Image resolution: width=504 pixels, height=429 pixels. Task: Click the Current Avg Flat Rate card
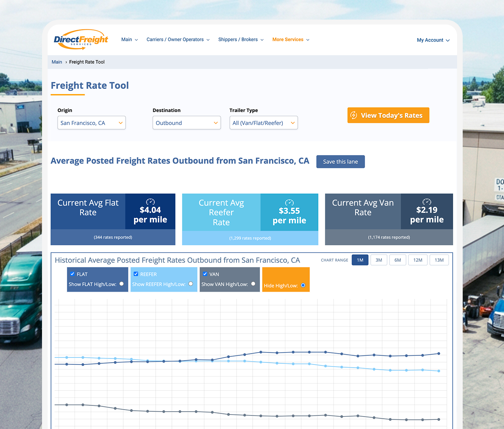click(x=113, y=219)
